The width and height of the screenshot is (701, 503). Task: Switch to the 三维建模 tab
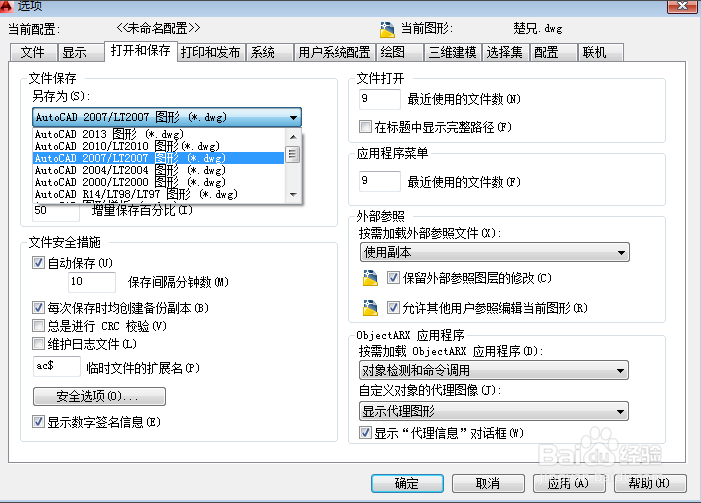[453, 52]
